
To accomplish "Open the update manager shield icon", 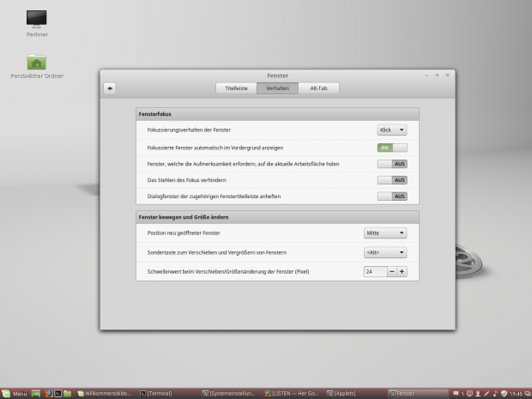I will pyautogui.click(x=504, y=394).
